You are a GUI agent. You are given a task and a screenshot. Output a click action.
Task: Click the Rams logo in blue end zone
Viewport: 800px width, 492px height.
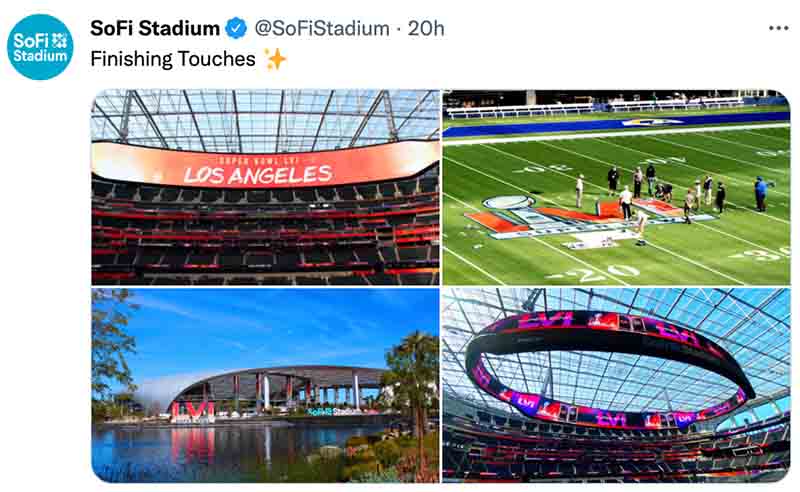point(652,122)
